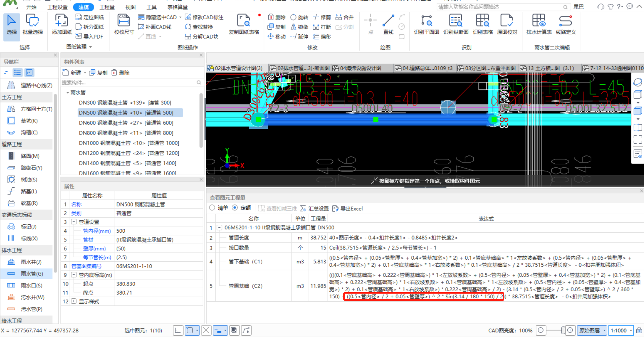Click 查找替换 tool
This screenshot has width=644, height=337.
199,27
